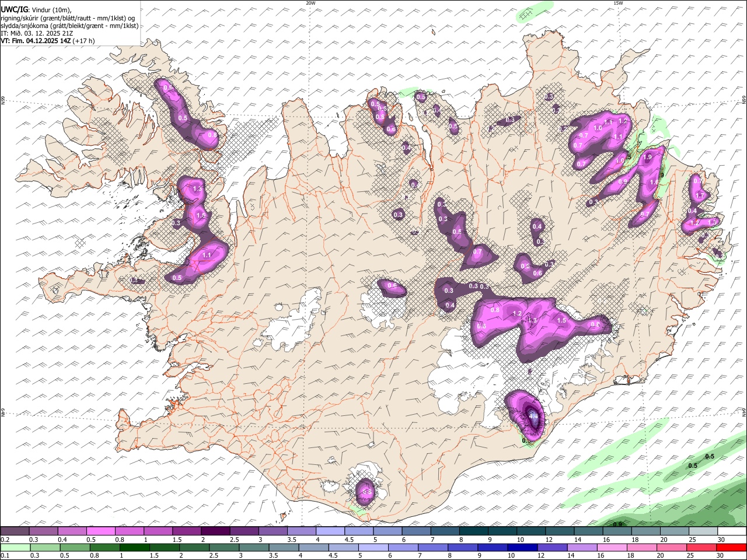Click the '0.1' label in the lower legend
The width and height of the screenshot is (747, 560).
coord(5,556)
